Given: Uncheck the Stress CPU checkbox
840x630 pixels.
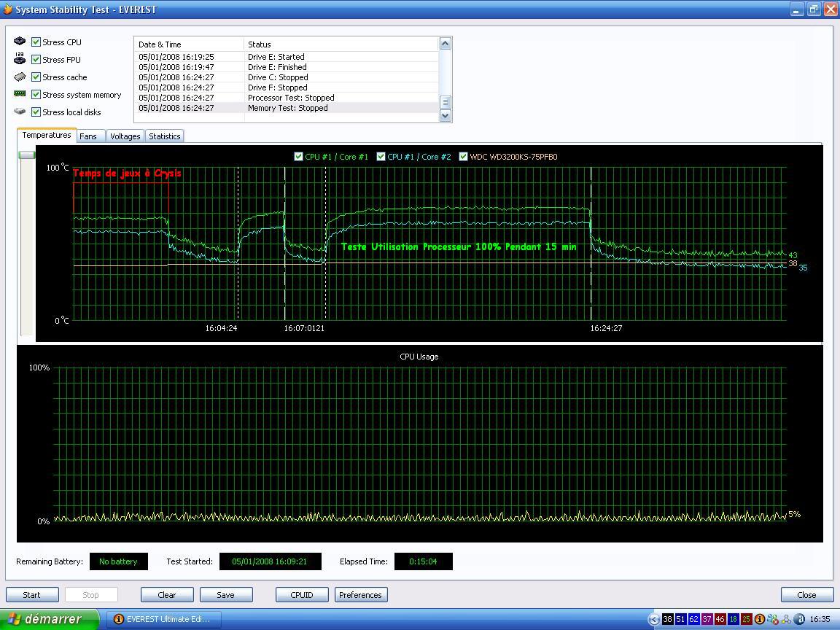Looking at the screenshot, I should point(36,42).
